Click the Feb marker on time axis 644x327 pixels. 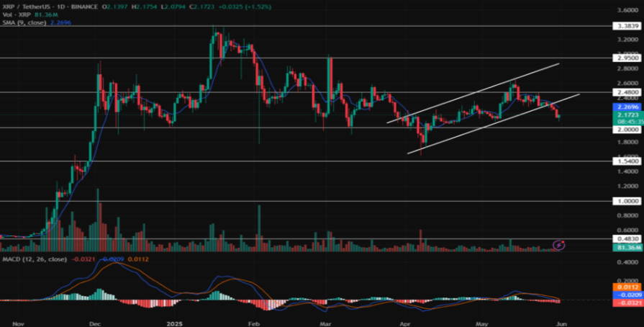(x=252, y=321)
